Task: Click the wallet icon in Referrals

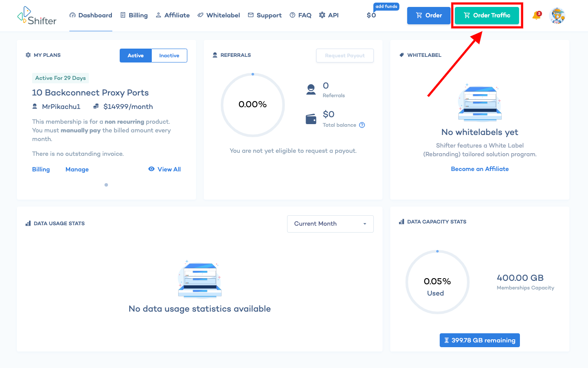Action: tap(311, 119)
